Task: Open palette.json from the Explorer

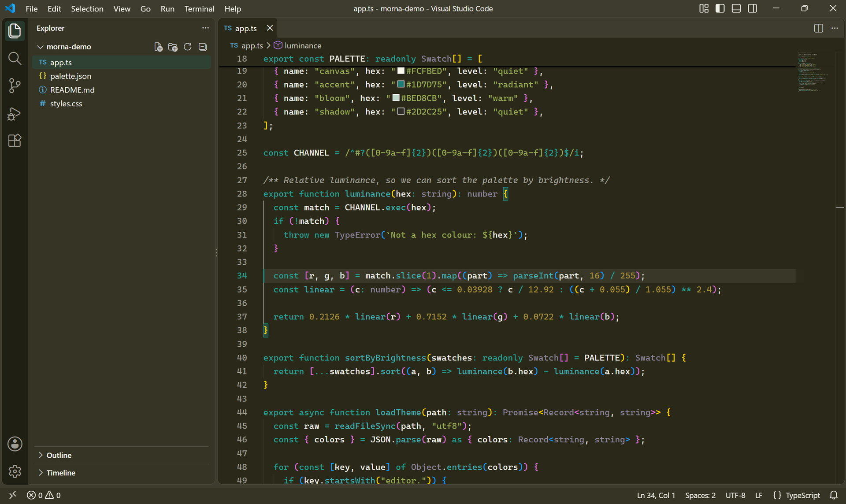Action: click(122, 76)
